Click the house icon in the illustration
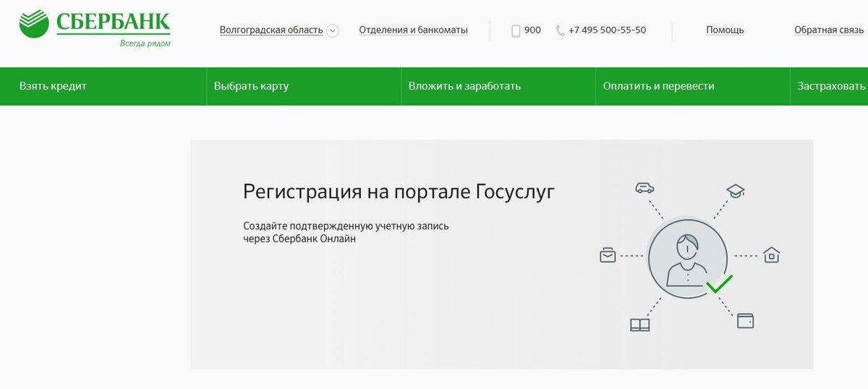Image resolution: width=868 pixels, height=389 pixels. pos(771,255)
